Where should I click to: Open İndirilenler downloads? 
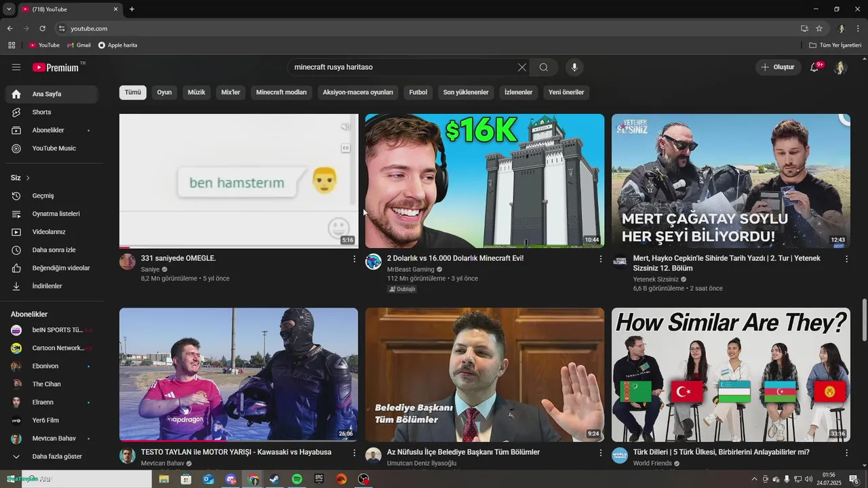tap(52, 286)
